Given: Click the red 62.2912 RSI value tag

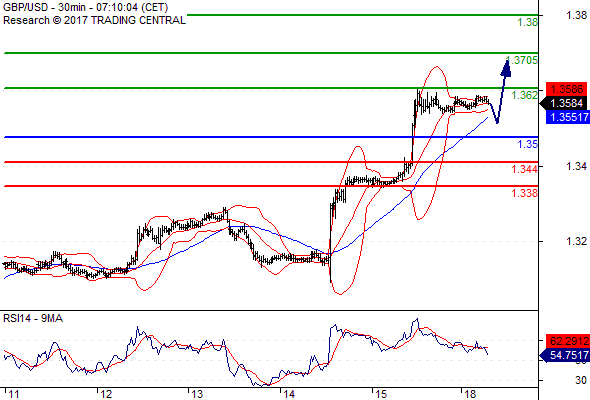Looking at the screenshot, I should (x=568, y=341).
